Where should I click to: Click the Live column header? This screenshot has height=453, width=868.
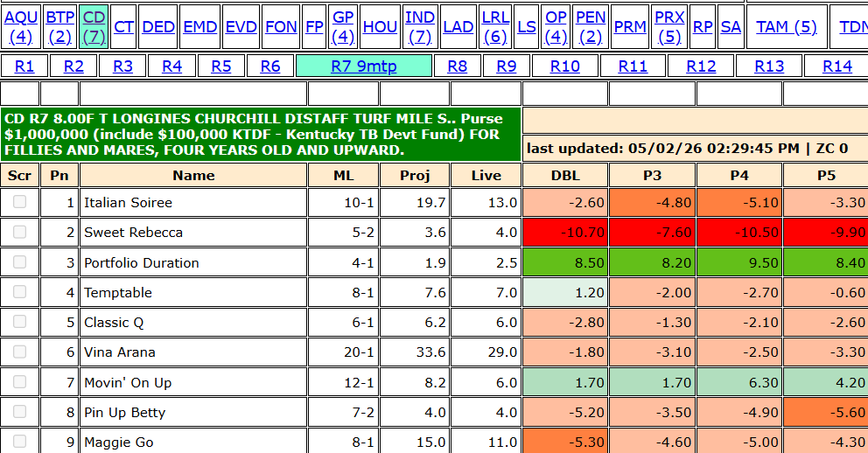[x=486, y=175]
